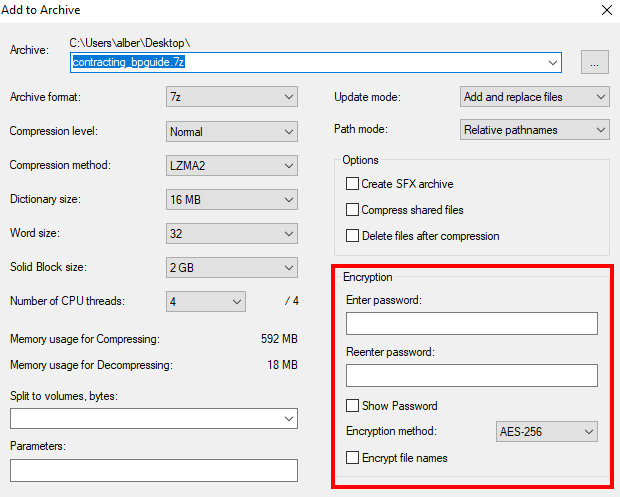620x497 pixels.
Task: Open the Word size dropdown
Action: pyautogui.click(x=231, y=233)
